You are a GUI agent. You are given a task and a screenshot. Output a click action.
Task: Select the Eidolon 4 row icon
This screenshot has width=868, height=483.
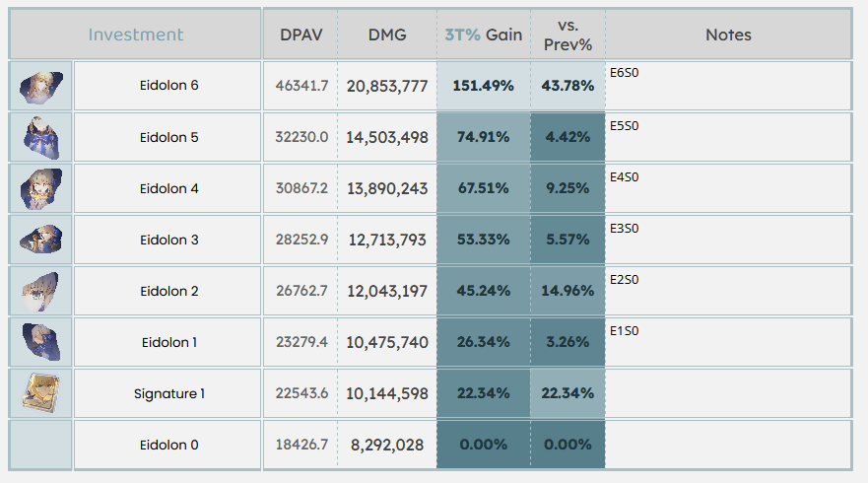coord(41,188)
